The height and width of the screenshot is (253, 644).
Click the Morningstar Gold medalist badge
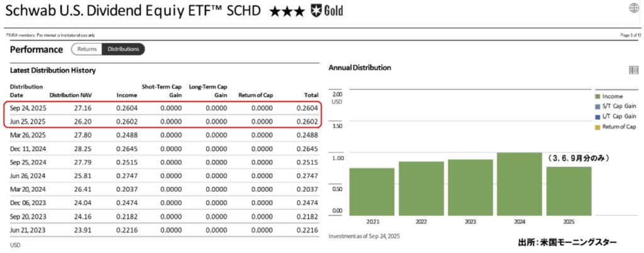(327, 11)
